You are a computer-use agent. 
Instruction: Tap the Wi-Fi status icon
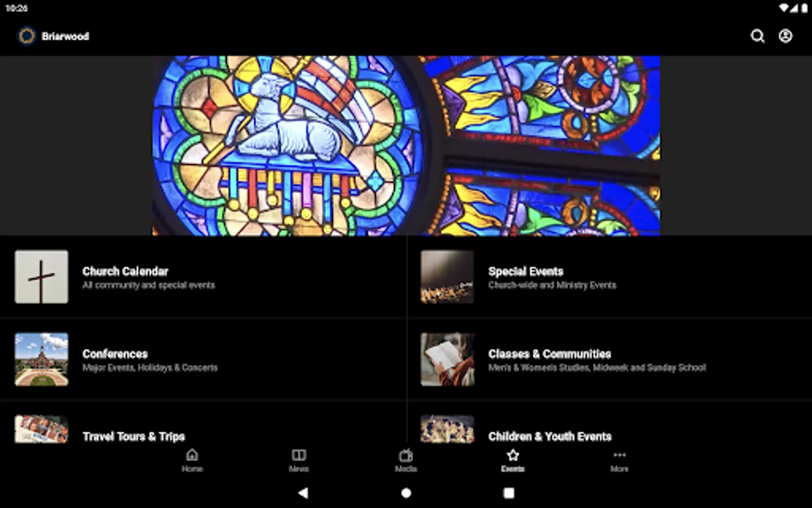click(x=784, y=8)
